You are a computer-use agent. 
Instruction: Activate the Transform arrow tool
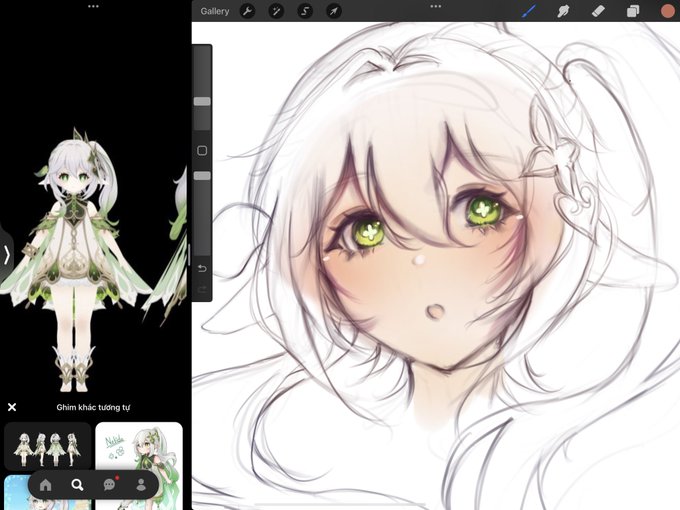click(334, 11)
